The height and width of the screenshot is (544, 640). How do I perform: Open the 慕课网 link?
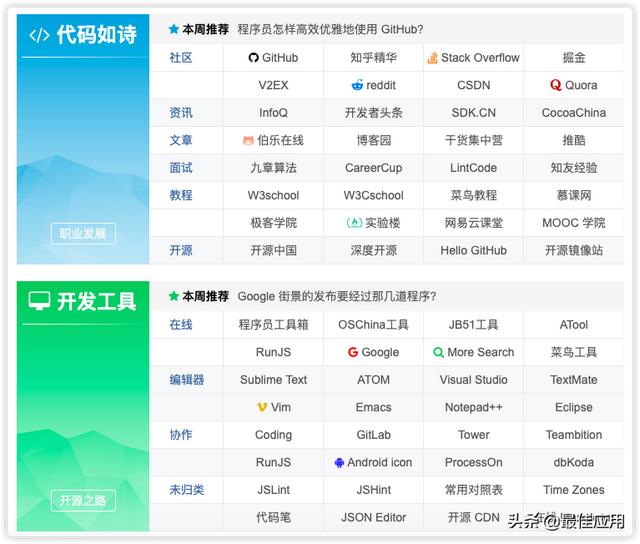click(x=574, y=195)
